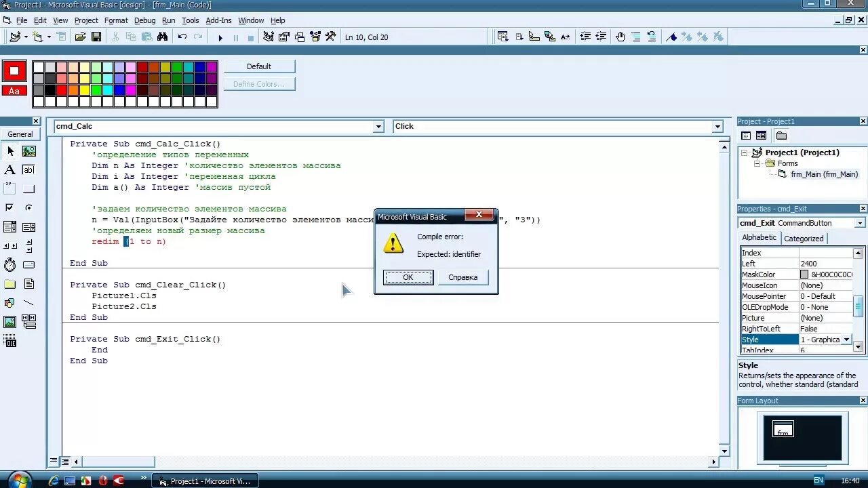Select the Image control tool
Screen dimensions: 868x488
coord(10,322)
